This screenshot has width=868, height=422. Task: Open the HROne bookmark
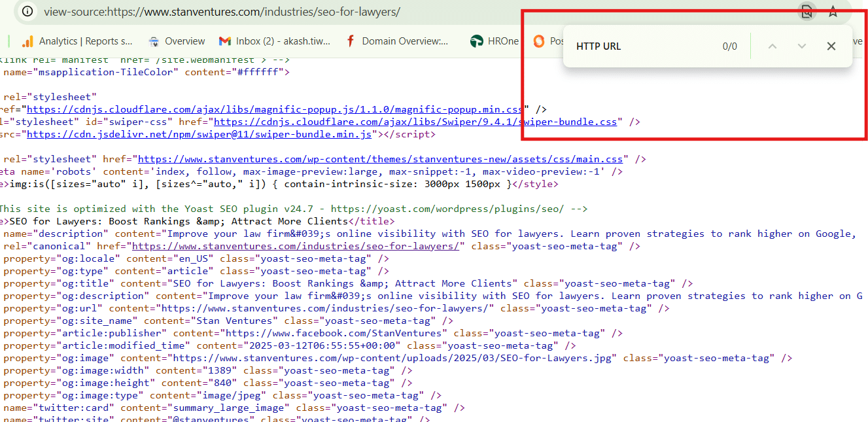point(495,41)
